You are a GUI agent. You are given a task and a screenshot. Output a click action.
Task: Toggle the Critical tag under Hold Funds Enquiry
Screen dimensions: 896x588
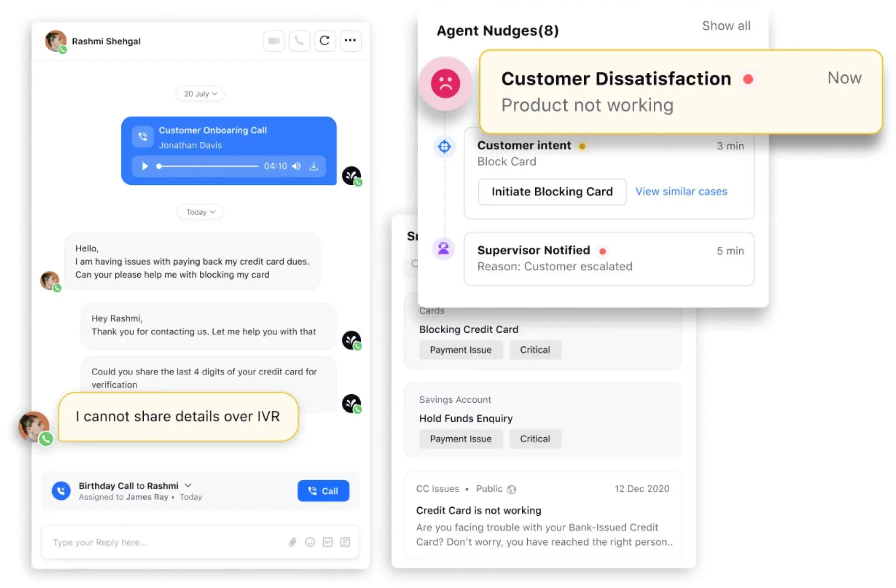(x=535, y=439)
